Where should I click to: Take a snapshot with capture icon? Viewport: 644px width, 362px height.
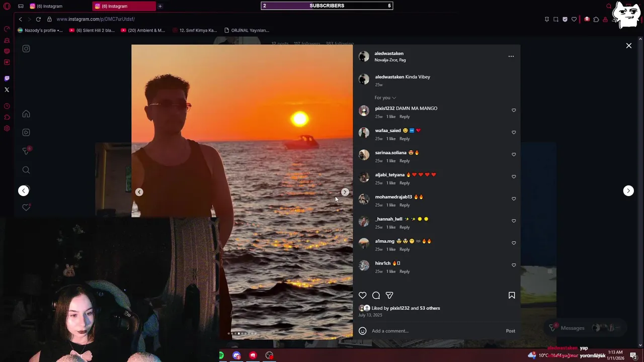click(x=556, y=19)
